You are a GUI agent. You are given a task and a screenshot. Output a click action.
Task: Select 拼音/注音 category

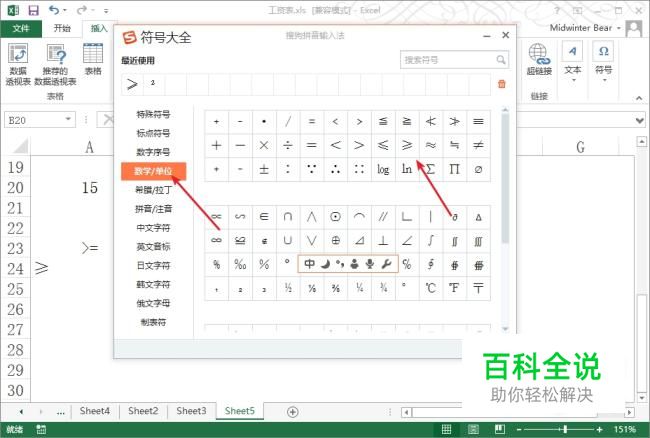(x=153, y=209)
